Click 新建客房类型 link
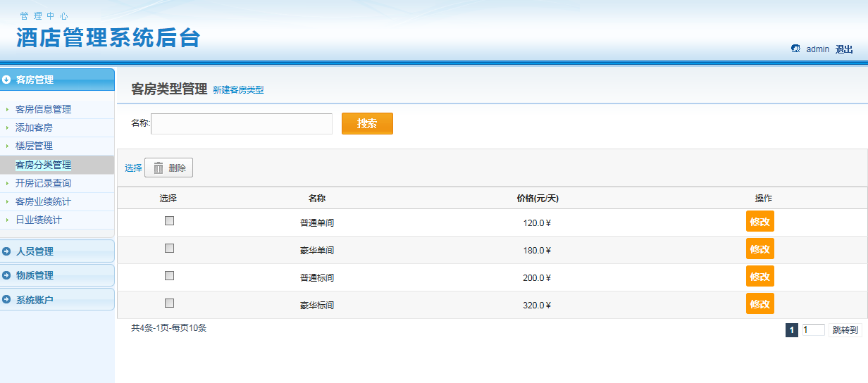This screenshot has height=383, width=868. [238, 90]
